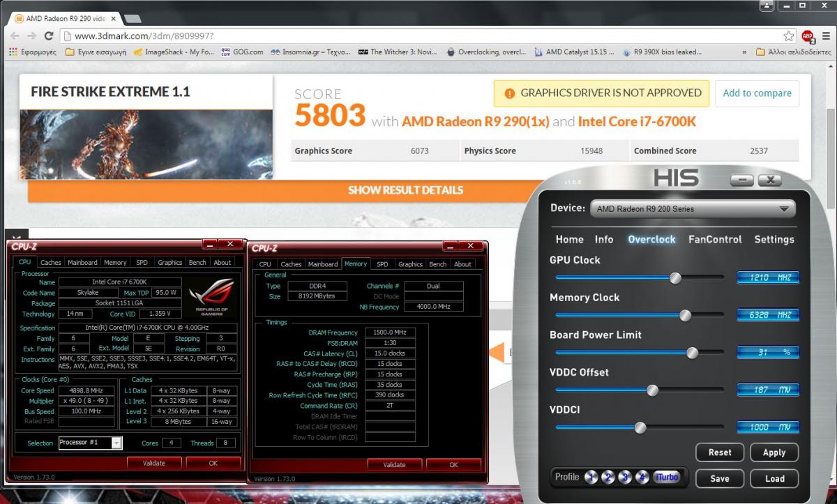Click the AMD Radeon R9 290(1x) link
The height and width of the screenshot is (504, 837).
[476, 122]
